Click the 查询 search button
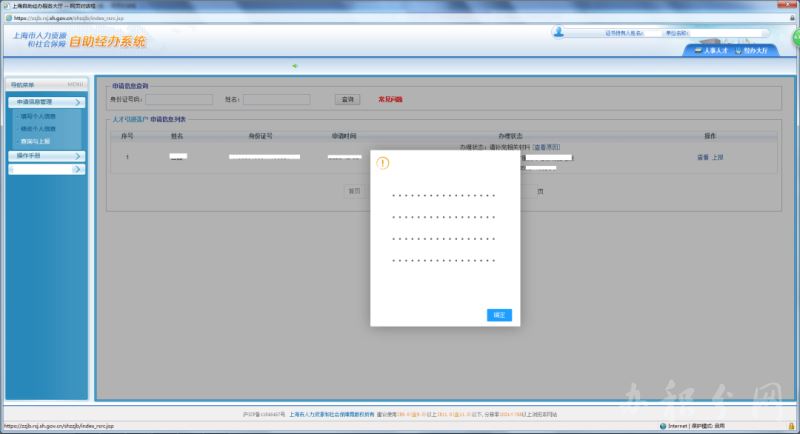The height and width of the screenshot is (434, 800). [x=348, y=99]
